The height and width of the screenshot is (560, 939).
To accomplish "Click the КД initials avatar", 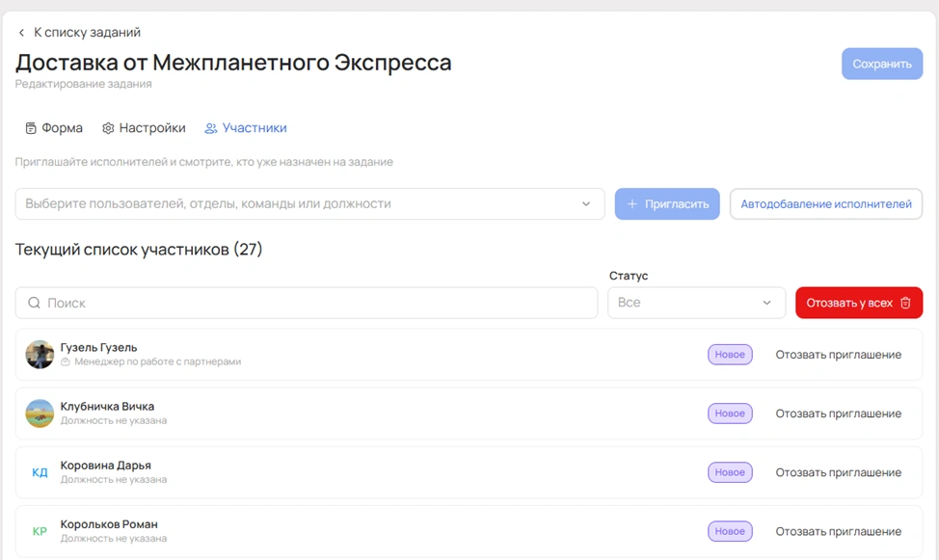I will point(40,472).
